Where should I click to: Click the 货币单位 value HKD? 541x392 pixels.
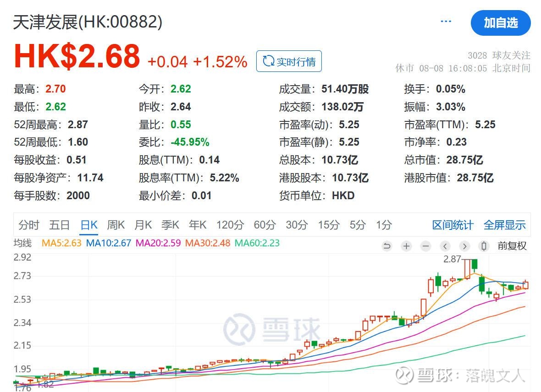point(343,196)
